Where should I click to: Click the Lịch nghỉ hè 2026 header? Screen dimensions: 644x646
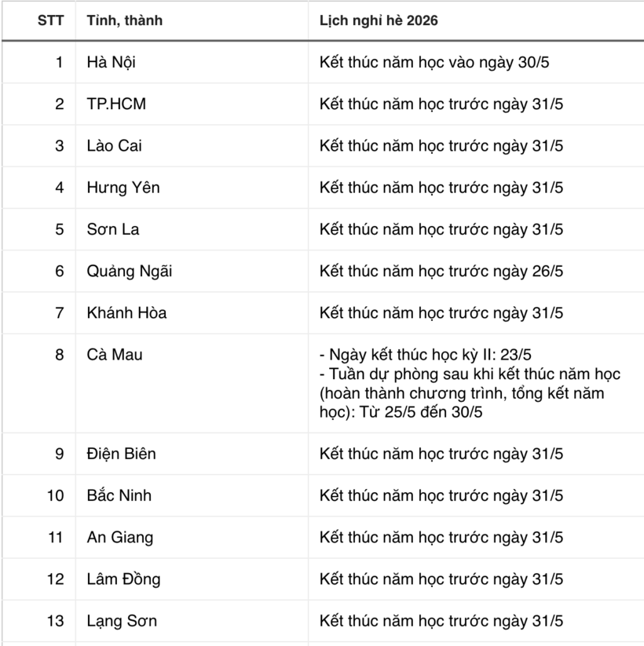379,20
